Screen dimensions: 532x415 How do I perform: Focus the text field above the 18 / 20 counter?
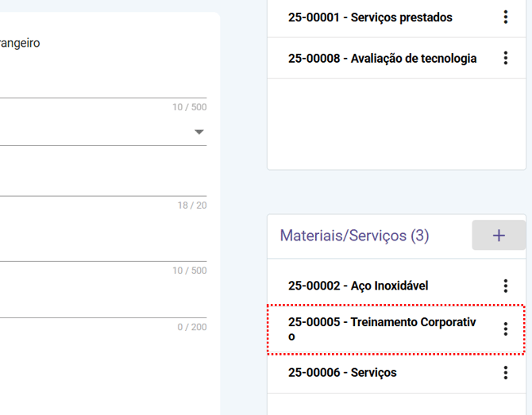click(95, 183)
